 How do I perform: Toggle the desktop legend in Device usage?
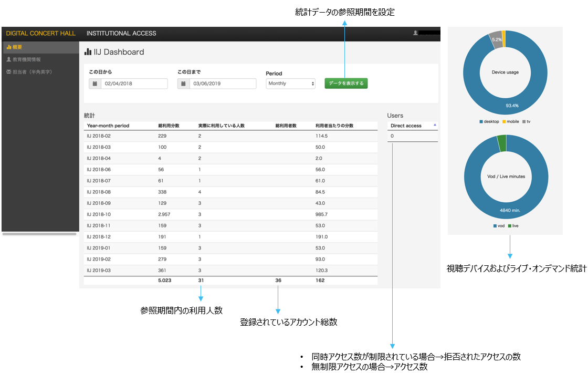489,121
